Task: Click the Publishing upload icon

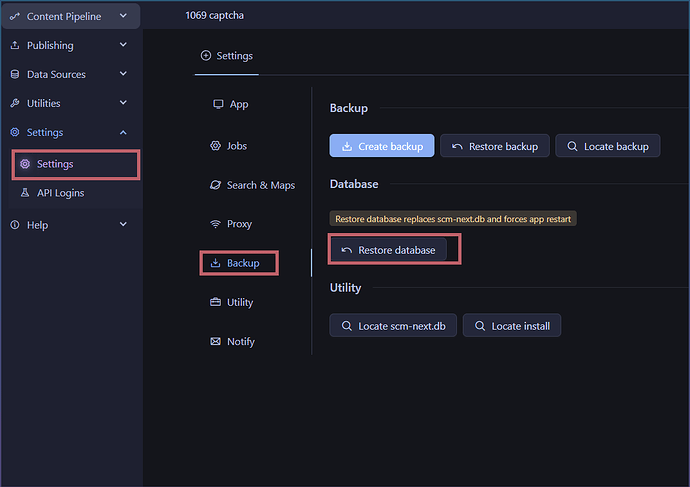Action: tap(15, 45)
